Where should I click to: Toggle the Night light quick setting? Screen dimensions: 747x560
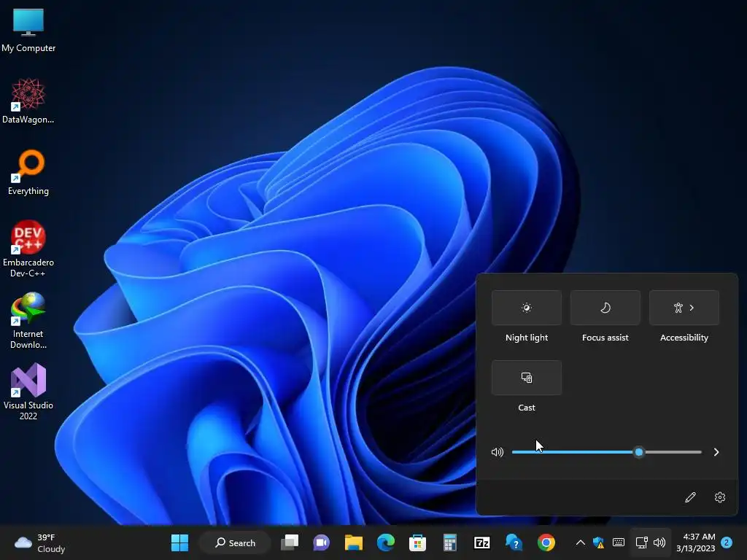pos(527,308)
